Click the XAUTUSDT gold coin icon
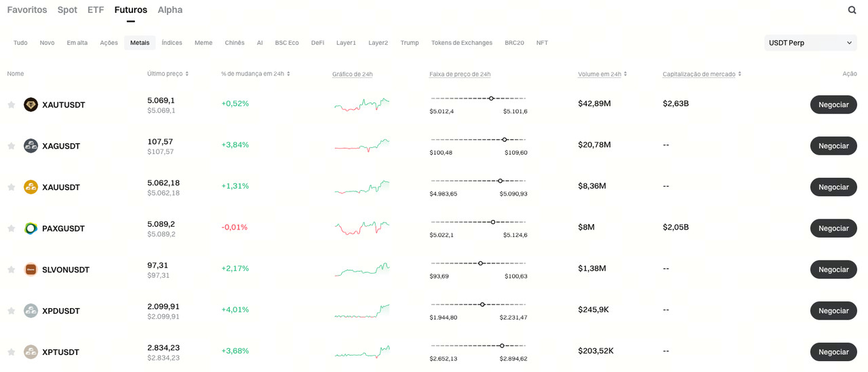868x372 pixels. pyautogui.click(x=31, y=105)
